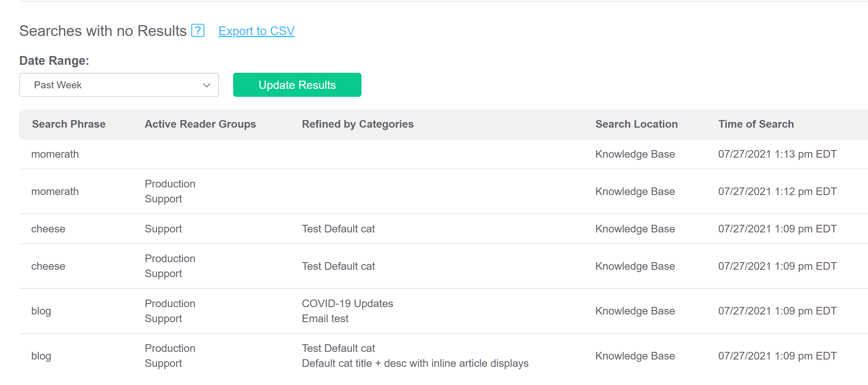The height and width of the screenshot is (385, 868).
Task: Click Knowledge Base in the 1:12 pm row
Action: 635,191
